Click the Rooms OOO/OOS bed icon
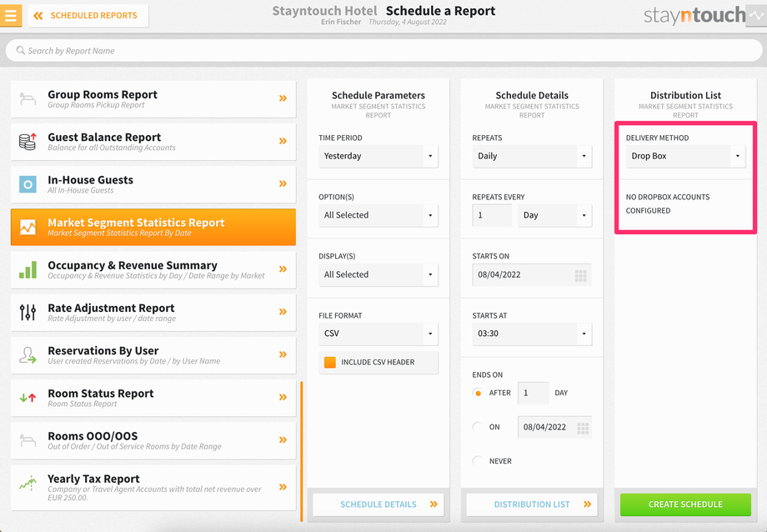This screenshot has height=532, width=767. (x=28, y=440)
